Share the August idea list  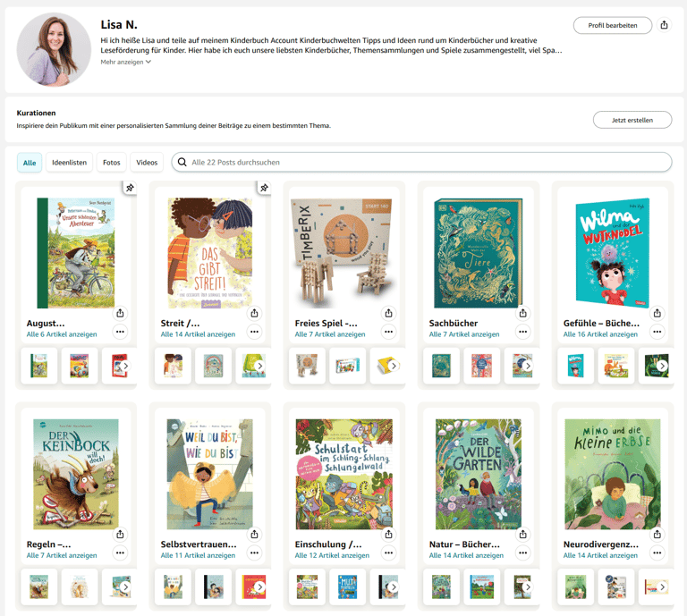[120, 313]
